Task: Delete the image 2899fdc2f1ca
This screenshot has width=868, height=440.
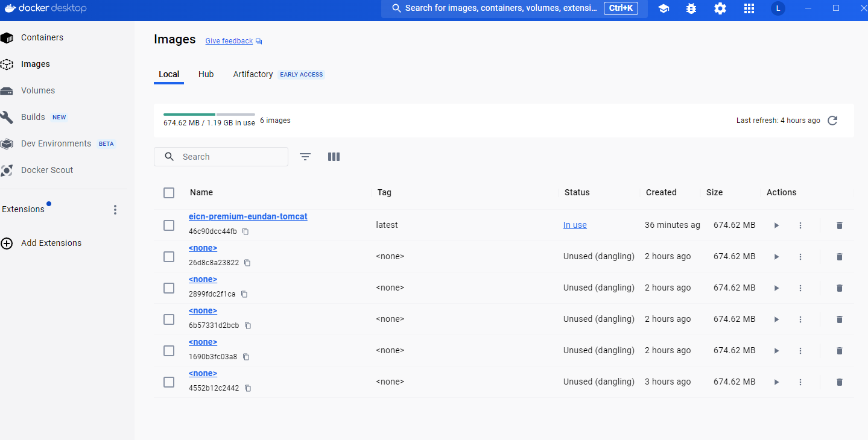Action: coord(839,288)
